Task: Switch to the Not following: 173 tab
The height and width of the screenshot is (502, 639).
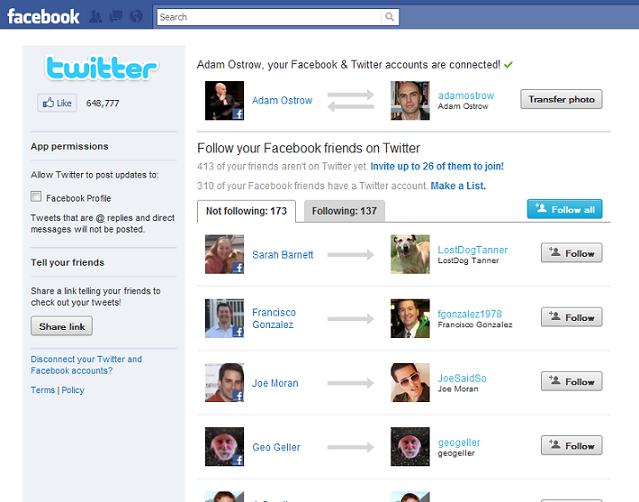Action: click(x=246, y=211)
